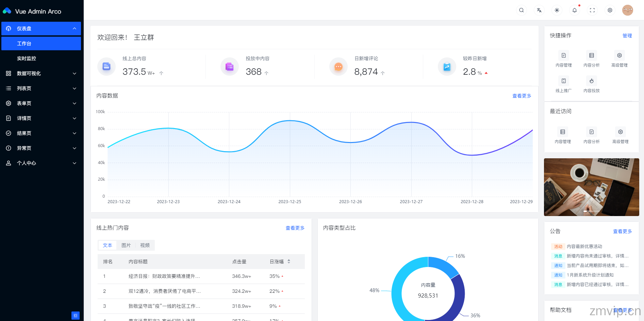Click the carousel banner image
This screenshot has width=644, height=321.
[x=592, y=187]
